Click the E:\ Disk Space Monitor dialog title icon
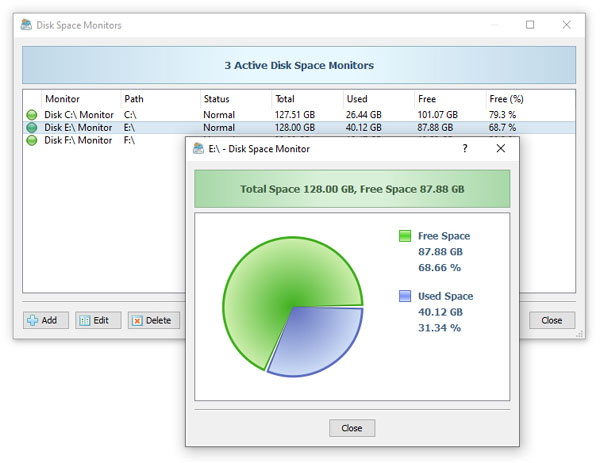Viewport: 600px width, 463px height. [x=198, y=148]
